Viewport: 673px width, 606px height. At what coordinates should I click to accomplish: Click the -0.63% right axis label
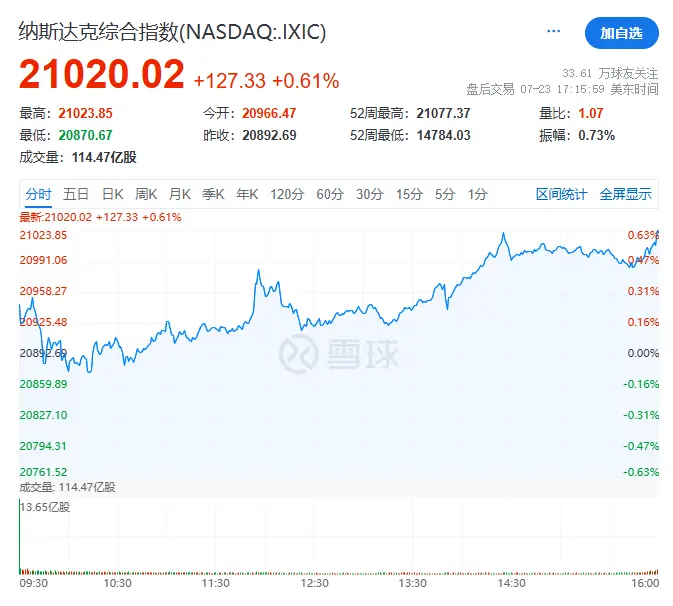pyautogui.click(x=641, y=472)
